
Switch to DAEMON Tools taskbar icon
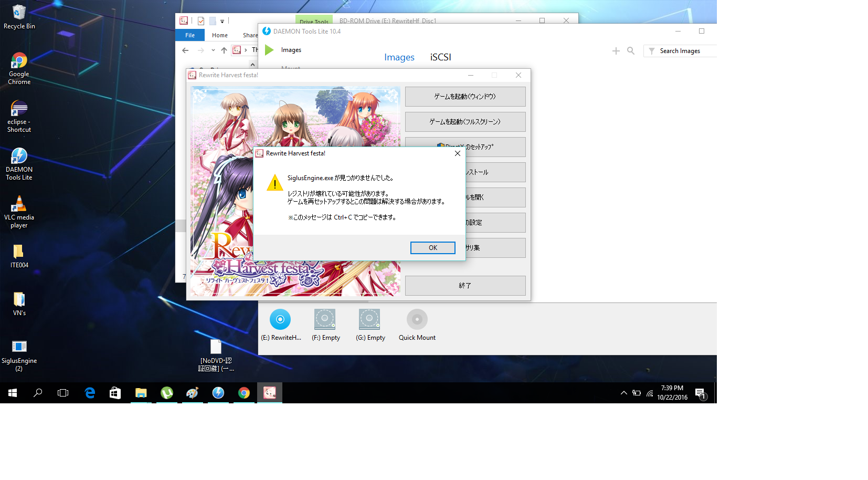point(218,393)
